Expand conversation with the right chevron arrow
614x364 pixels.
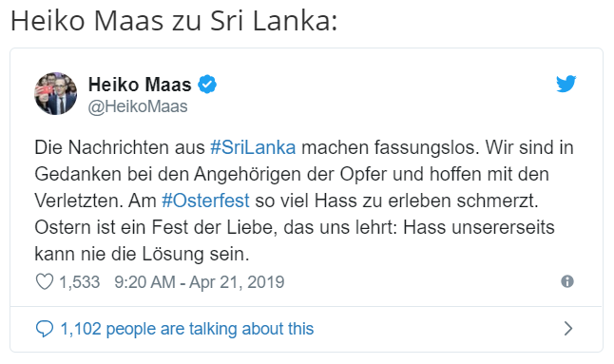tap(568, 329)
